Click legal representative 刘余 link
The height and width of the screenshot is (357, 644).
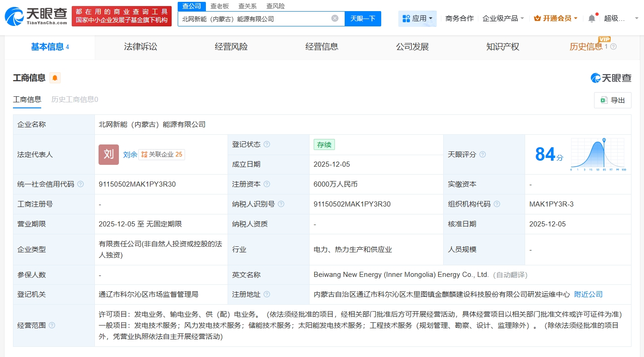(130, 155)
